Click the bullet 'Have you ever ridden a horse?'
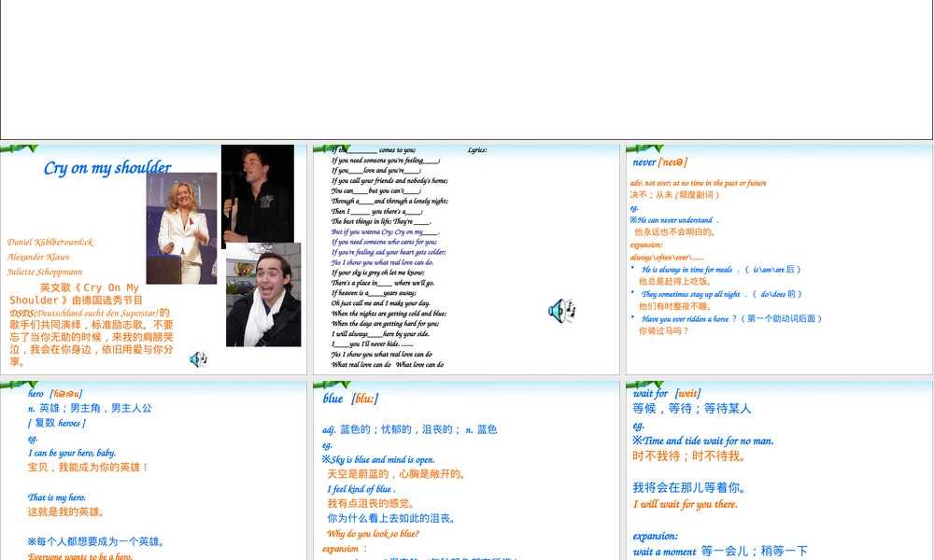The height and width of the screenshot is (560, 934). coord(688,318)
